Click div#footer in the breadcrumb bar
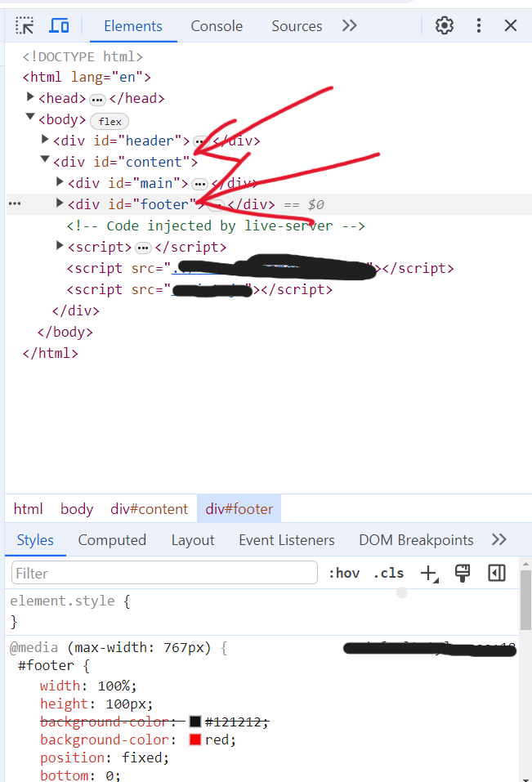Viewport: 532px width, 782px height. 239,509
